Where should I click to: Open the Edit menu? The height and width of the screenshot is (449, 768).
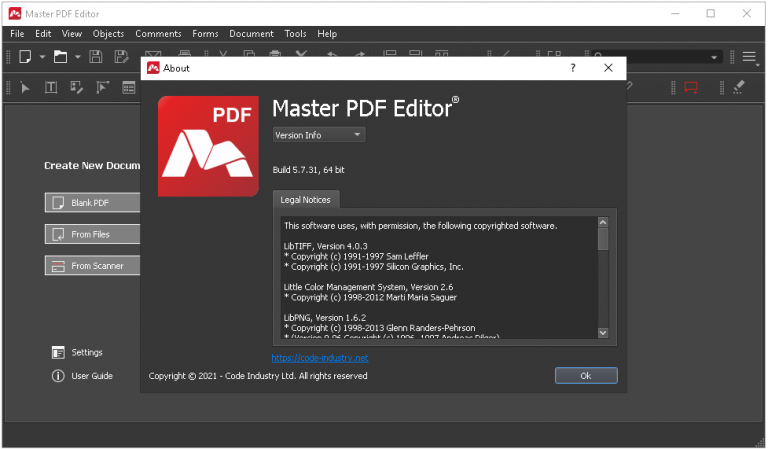pos(43,34)
